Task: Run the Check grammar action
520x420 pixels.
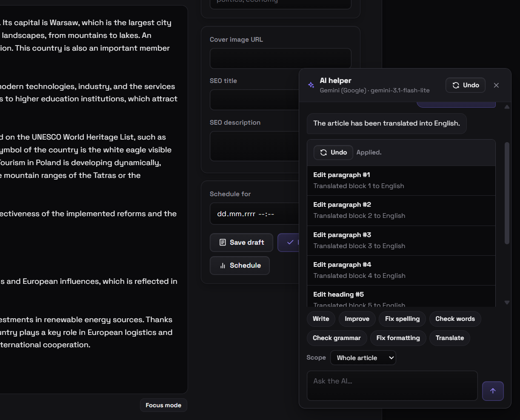Action: click(x=337, y=338)
